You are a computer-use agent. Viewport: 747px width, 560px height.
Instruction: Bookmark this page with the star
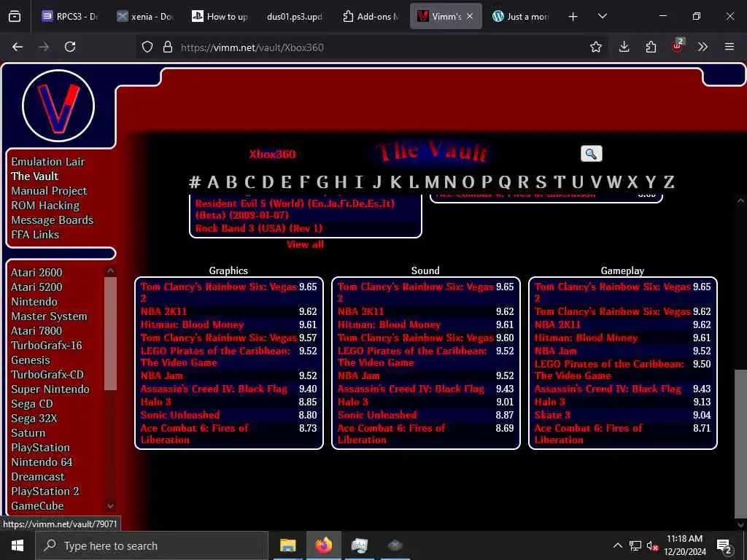point(595,47)
